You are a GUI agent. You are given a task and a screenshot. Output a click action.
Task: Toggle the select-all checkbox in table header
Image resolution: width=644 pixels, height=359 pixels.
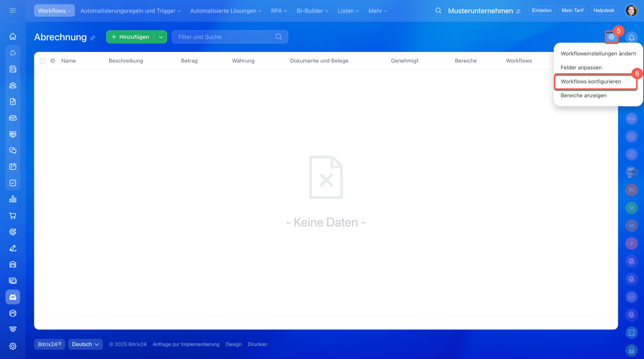[x=42, y=61]
